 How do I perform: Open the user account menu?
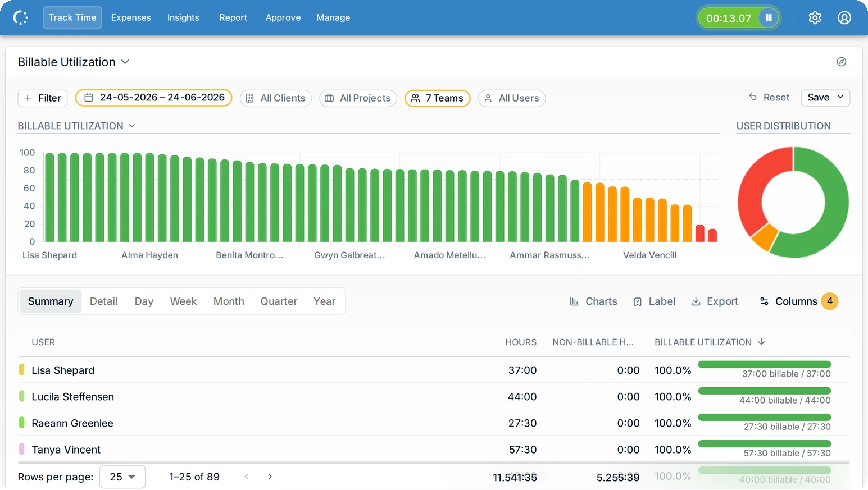[x=844, y=18]
